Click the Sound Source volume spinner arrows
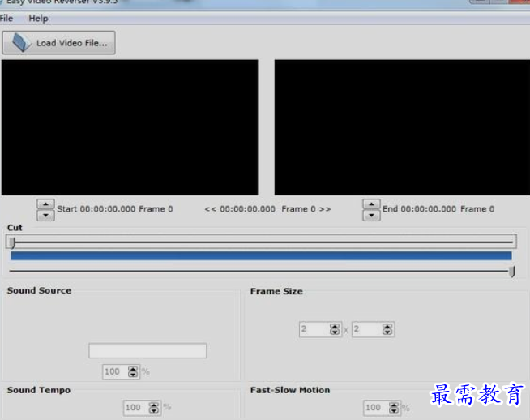Image resolution: width=530 pixels, height=420 pixels. tap(133, 371)
